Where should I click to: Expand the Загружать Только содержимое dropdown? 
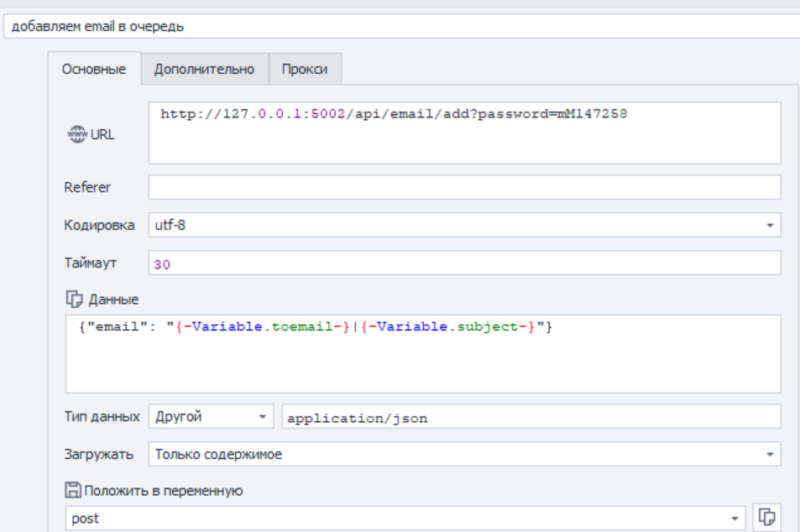[x=769, y=455]
